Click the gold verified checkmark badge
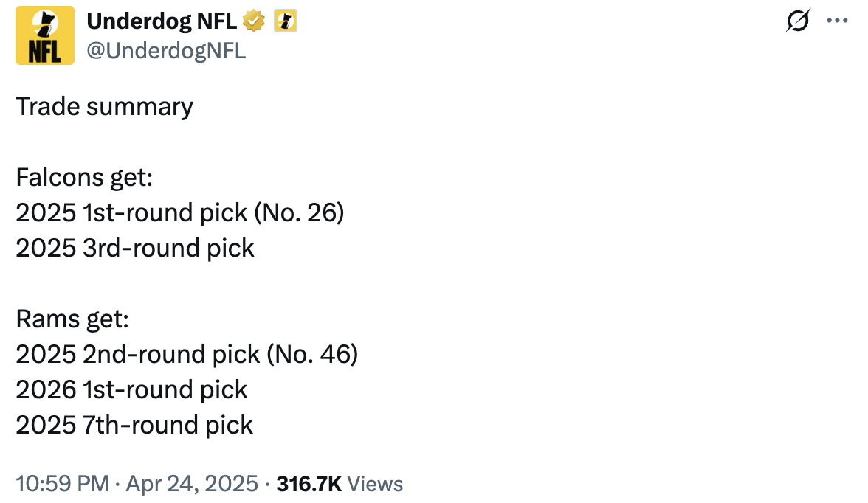This screenshot has height=503, width=868. pyautogui.click(x=254, y=21)
